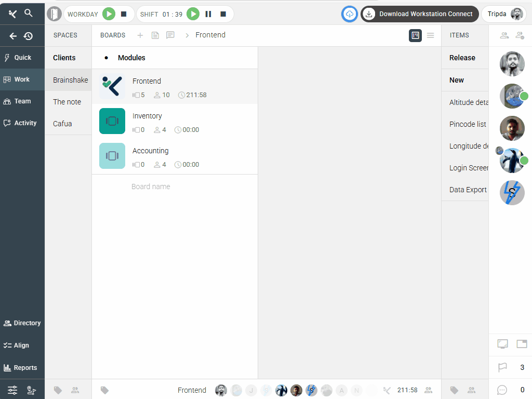Screen dimensions: 532x399
Task: Open the settings sliders icon at bottom left
Action: tap(12, 390)
